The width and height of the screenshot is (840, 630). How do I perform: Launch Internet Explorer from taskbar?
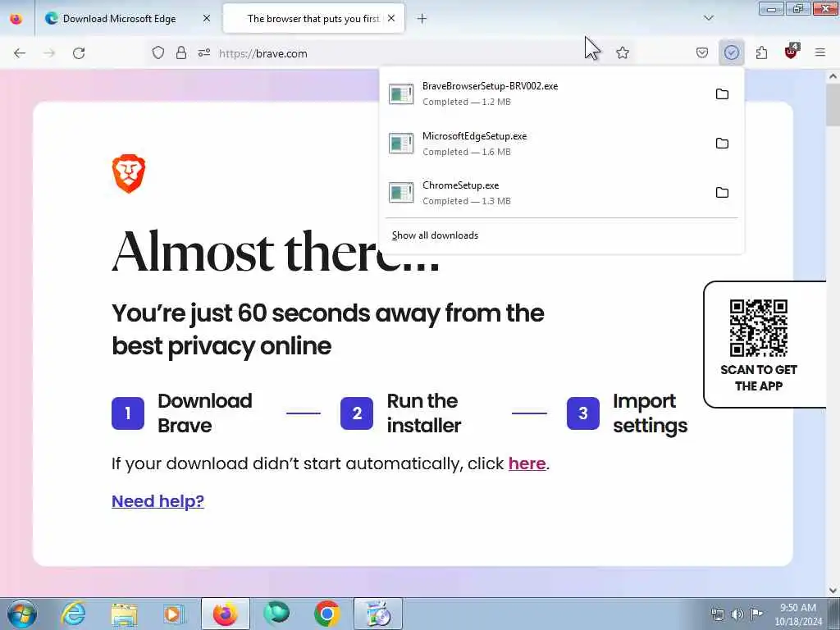point(73,614)
